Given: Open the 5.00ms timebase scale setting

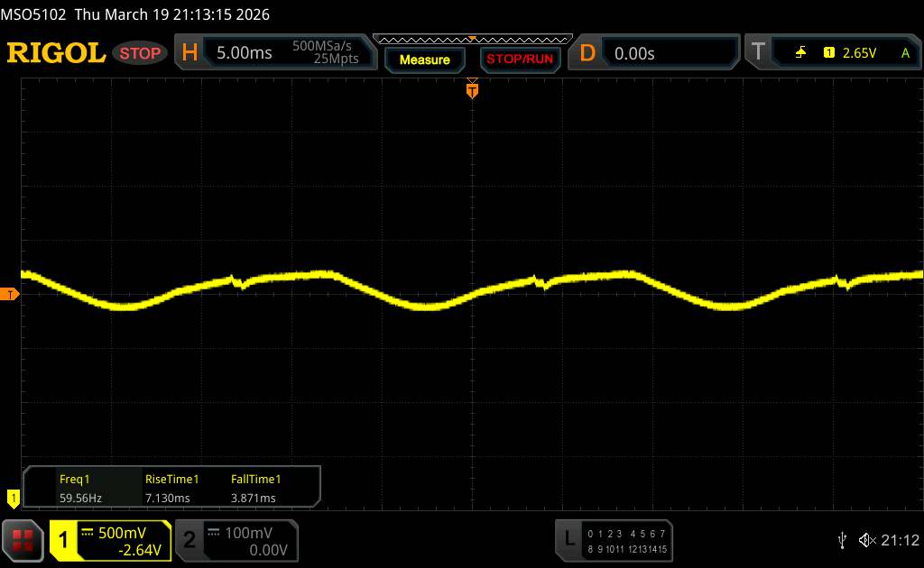Looking at the screenshot, I should (x=244, y=53).
